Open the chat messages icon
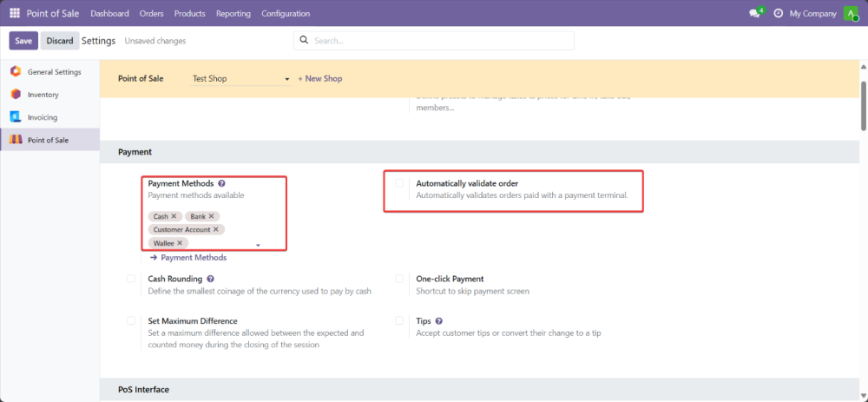 tap(753, 14)
